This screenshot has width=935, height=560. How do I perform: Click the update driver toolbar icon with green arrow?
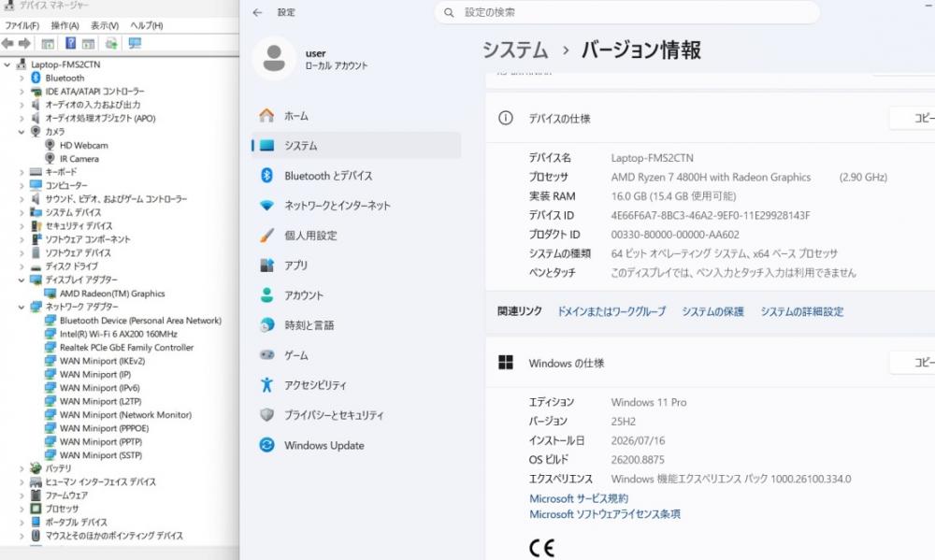click(111, 44)
